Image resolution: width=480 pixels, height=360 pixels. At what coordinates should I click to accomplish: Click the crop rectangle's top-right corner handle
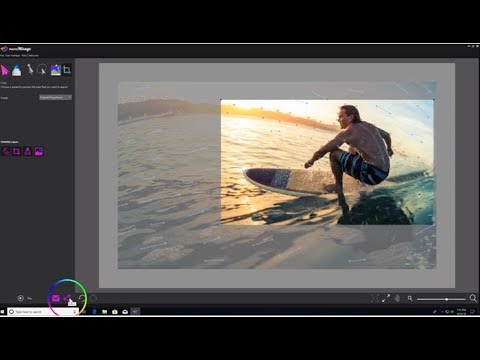point(434,99)
